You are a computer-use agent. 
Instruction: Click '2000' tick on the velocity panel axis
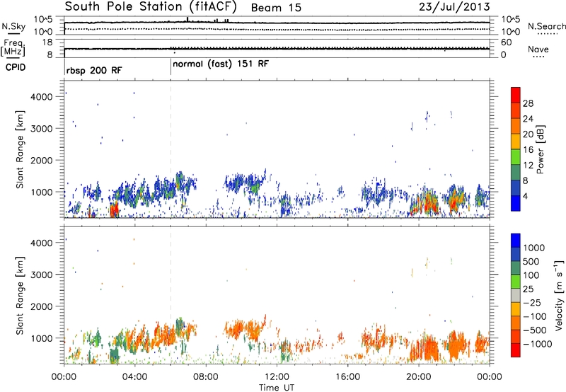(42, 306)
